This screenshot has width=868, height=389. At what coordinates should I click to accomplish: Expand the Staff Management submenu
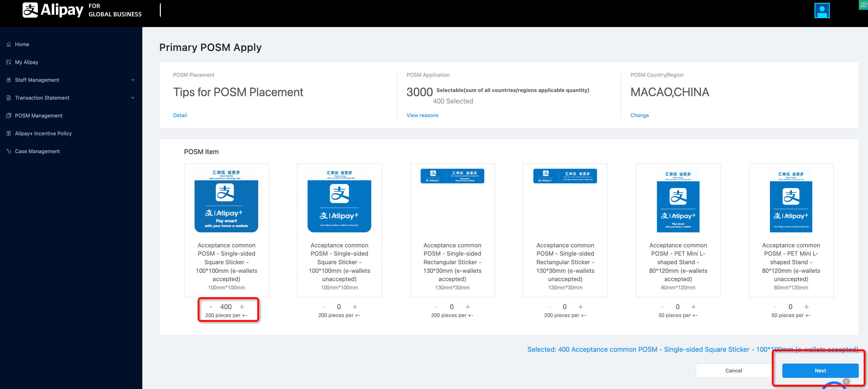click(133, 80)
